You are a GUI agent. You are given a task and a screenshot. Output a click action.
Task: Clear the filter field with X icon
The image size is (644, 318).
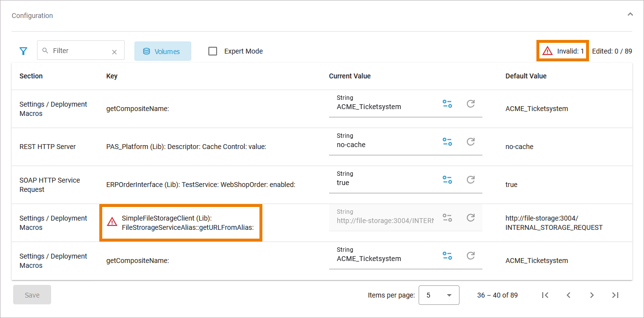click(x=114, y=52)
